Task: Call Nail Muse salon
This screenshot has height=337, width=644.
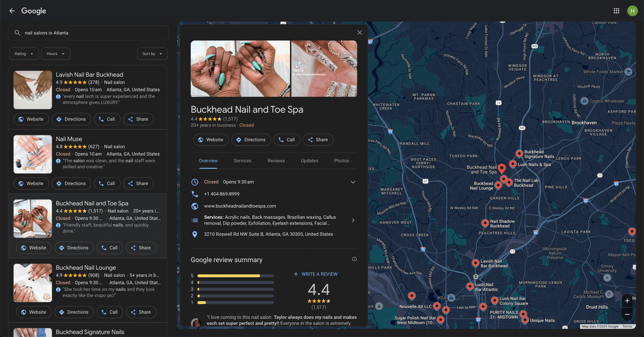Action: [x=107, y=183]
